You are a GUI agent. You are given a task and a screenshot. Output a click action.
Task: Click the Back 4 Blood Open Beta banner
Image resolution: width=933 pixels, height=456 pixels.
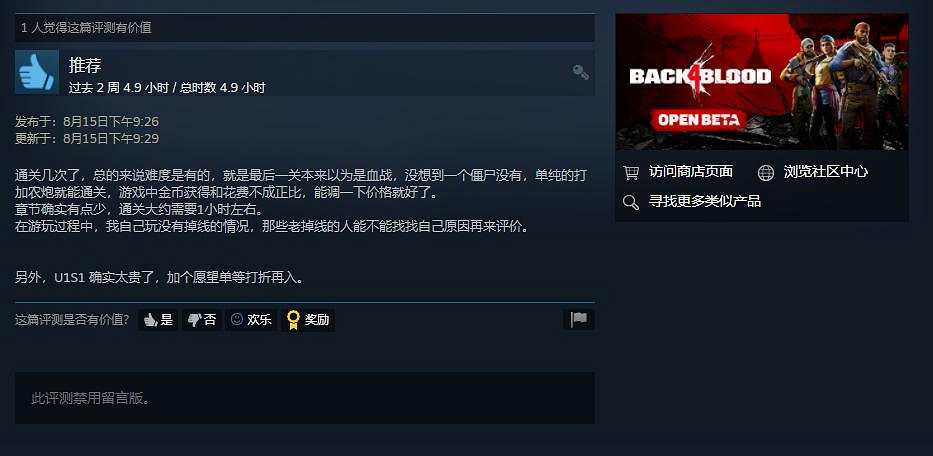click(x=762, y=82)
